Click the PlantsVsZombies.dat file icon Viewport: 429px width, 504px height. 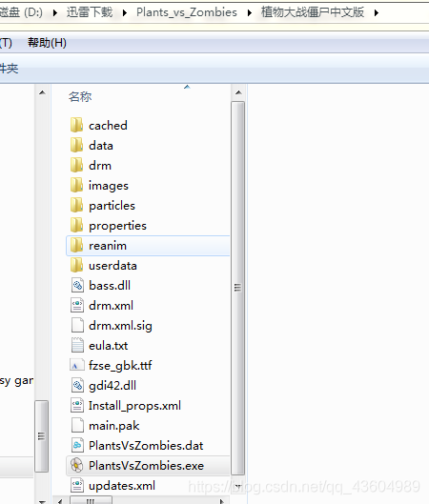[77, 446]
